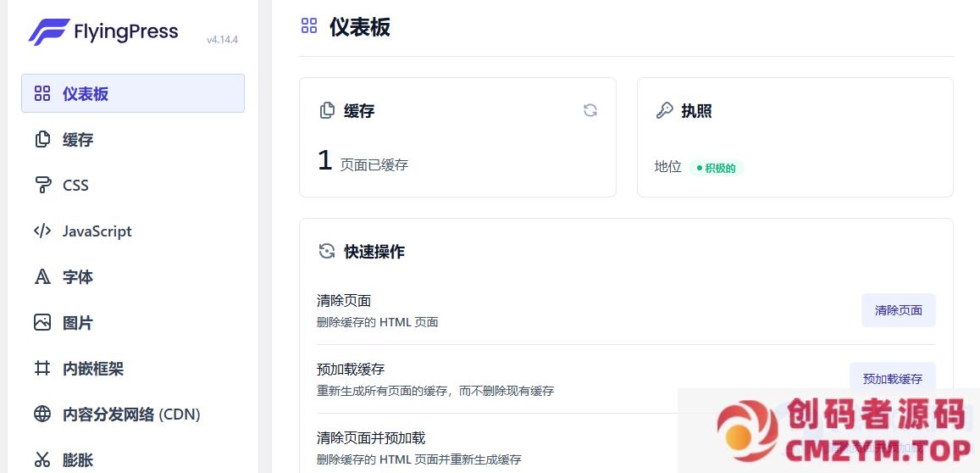The height and width of the screenshot is (473, 980).
Task: Click the 内嵌框架 frame icon
Action: (x=42, y=368)
